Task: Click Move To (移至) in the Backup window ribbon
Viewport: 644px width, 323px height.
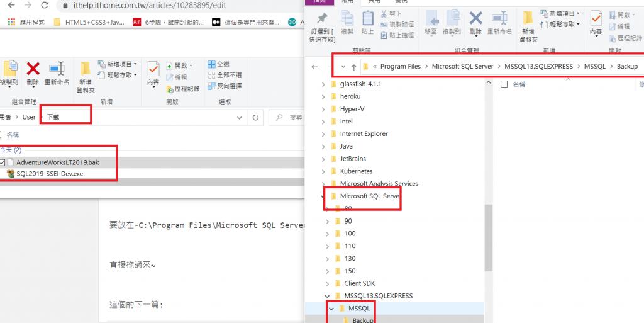Action: (x=431, y=23)
